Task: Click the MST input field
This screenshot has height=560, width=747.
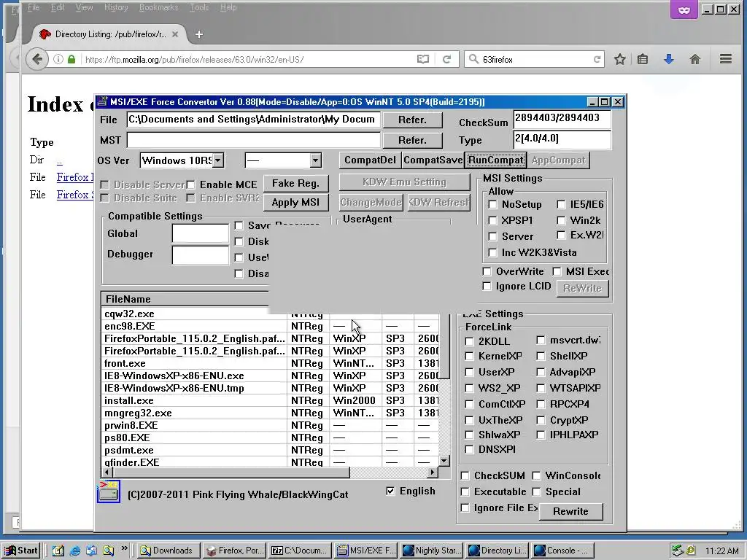Action: [253, 141]
